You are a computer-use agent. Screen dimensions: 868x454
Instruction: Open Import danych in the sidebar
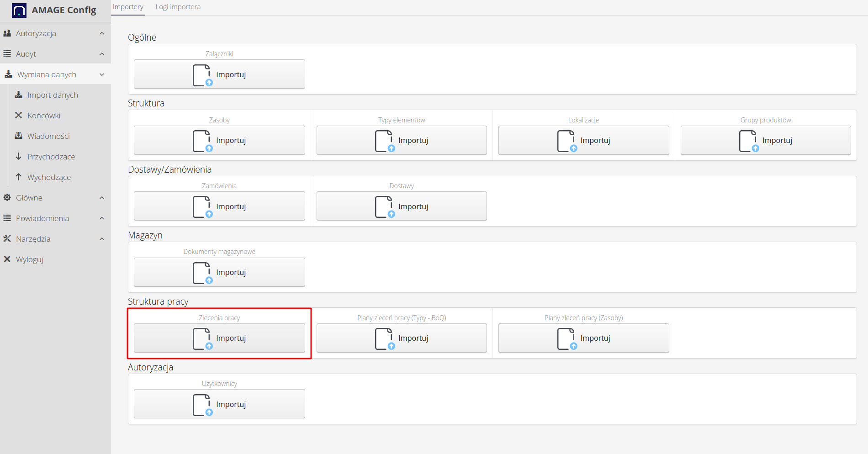point(53,95)
